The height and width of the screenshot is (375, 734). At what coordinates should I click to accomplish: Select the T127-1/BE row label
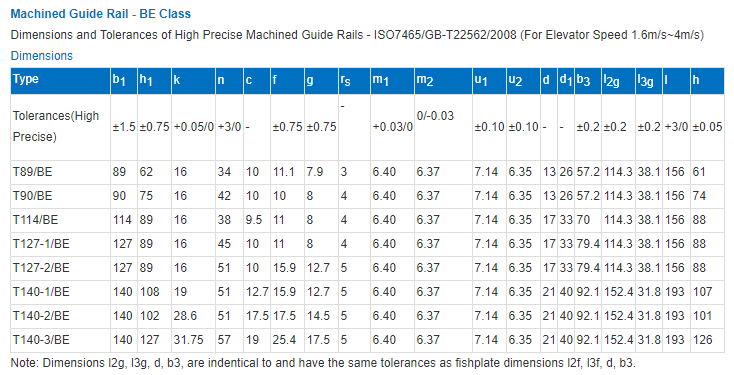click(x=41, y=244)
